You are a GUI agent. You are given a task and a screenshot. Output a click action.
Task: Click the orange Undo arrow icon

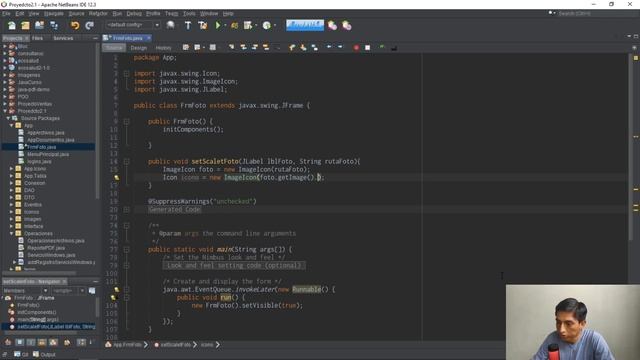(x=75, y=25)
